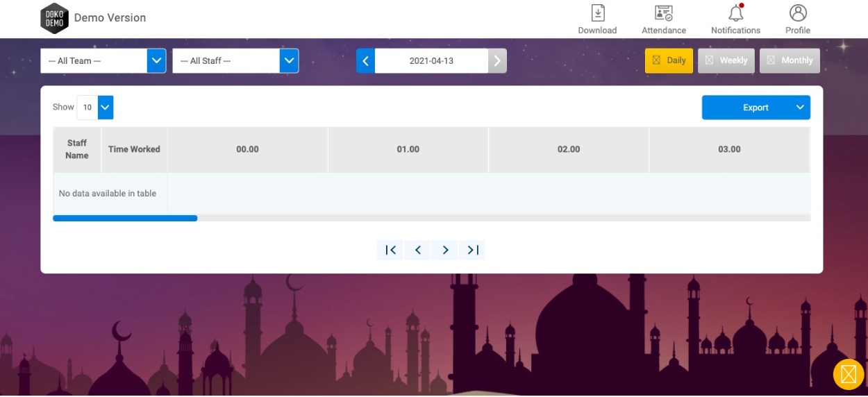Click the floating orange chat icon
Viewport: 868px width, 397px height.
point(848,375)
